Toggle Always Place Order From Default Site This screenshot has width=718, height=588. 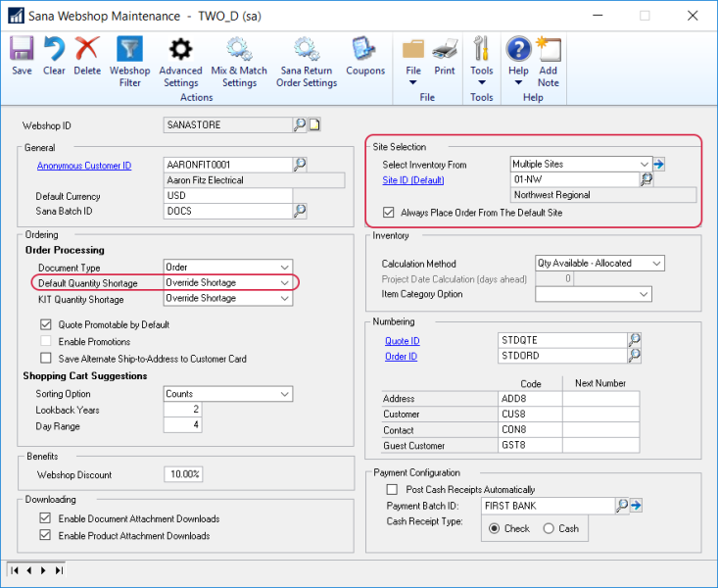click(x=388, y=213)
